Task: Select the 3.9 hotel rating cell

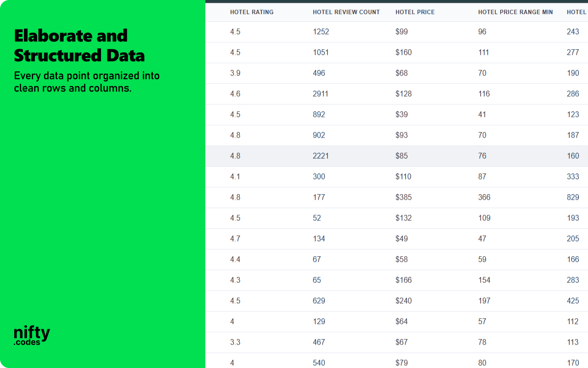Action: tap(235, 73)
